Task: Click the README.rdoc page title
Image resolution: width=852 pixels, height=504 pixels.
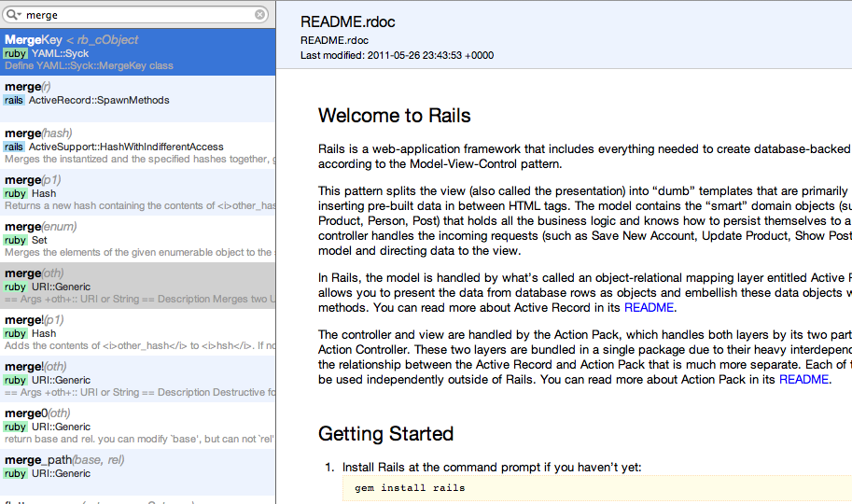Action: coord(348,21)
